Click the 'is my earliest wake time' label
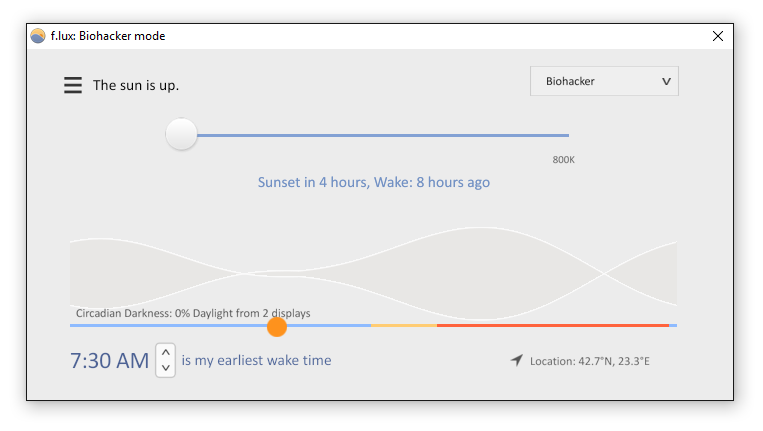This screenshot has width=763, height=431. tap(256, 360)
